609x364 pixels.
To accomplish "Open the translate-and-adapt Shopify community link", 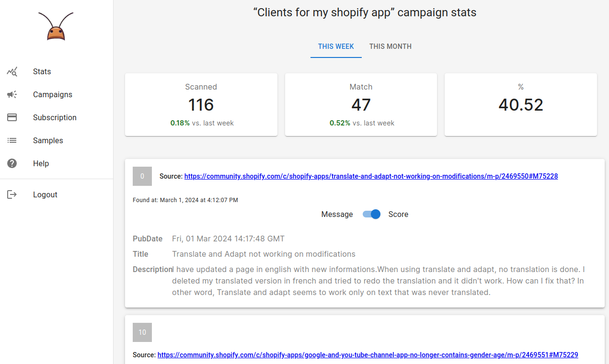I will (x=371, y=176).
